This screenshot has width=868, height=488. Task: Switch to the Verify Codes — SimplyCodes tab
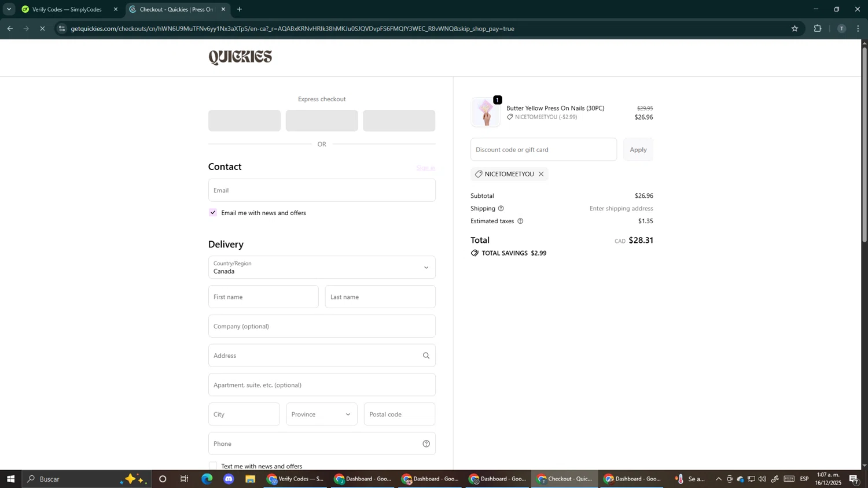(x=68, y=9)
